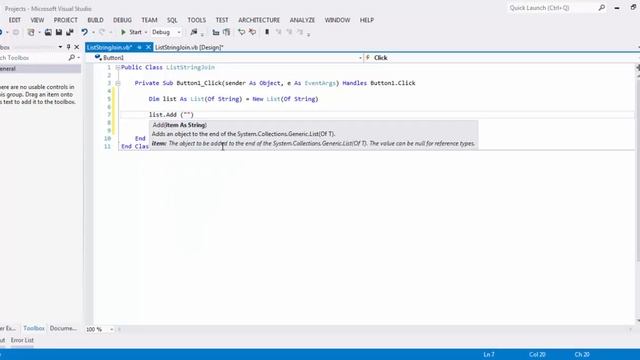Switch to the Document Outline bottom tab

[x=63, y=328]
